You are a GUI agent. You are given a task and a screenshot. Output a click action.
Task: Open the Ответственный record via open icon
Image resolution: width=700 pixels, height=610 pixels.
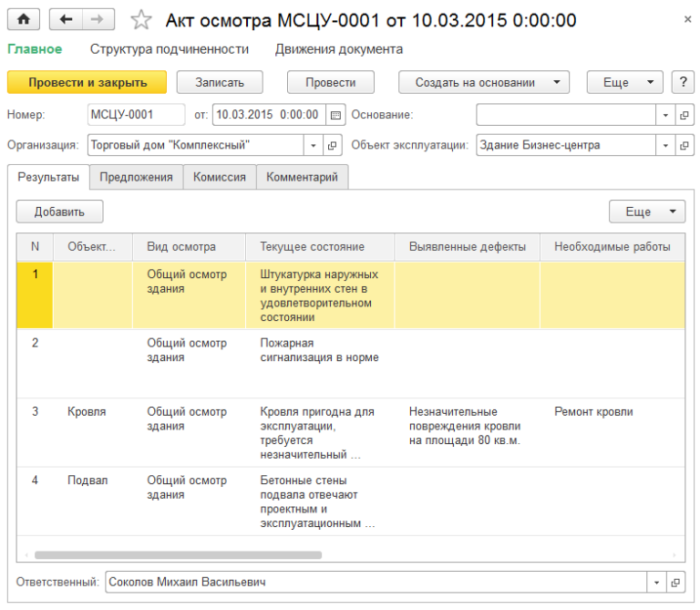[x=675, y=582]
